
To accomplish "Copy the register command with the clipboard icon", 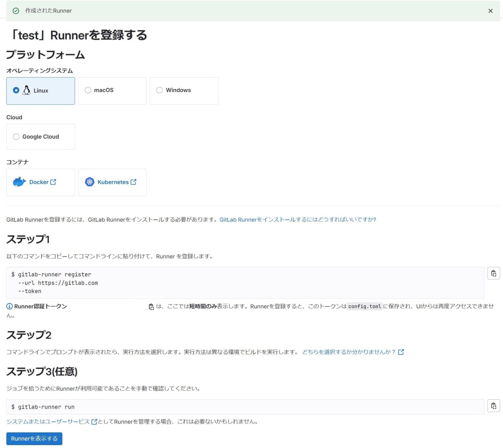I will click(494, 273).
